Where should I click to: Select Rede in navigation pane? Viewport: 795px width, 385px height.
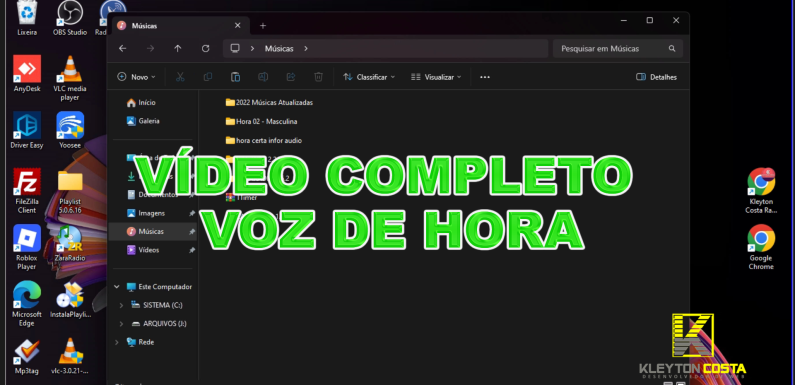click(x=141, y=342)
